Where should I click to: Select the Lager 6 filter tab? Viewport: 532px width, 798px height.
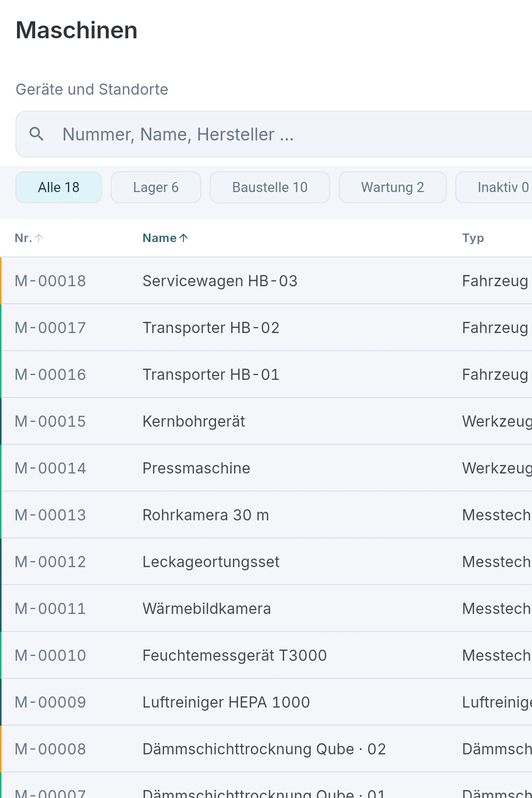156,187
